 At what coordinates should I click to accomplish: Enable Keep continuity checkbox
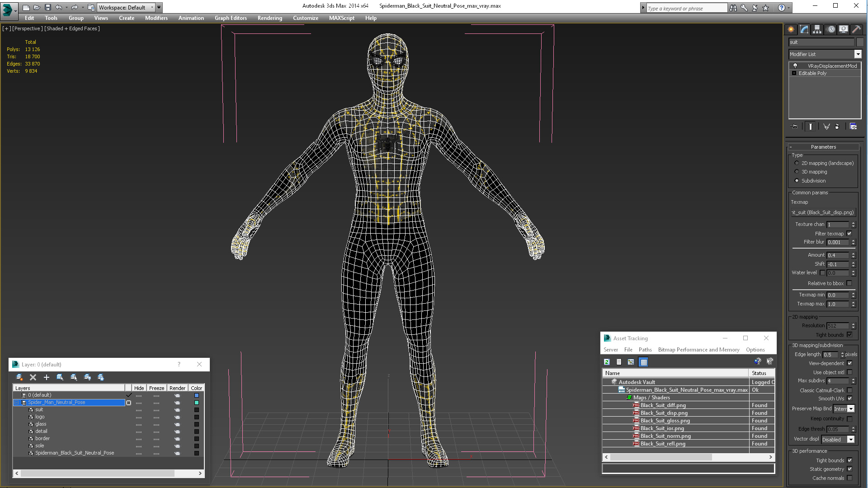[849, 419]
